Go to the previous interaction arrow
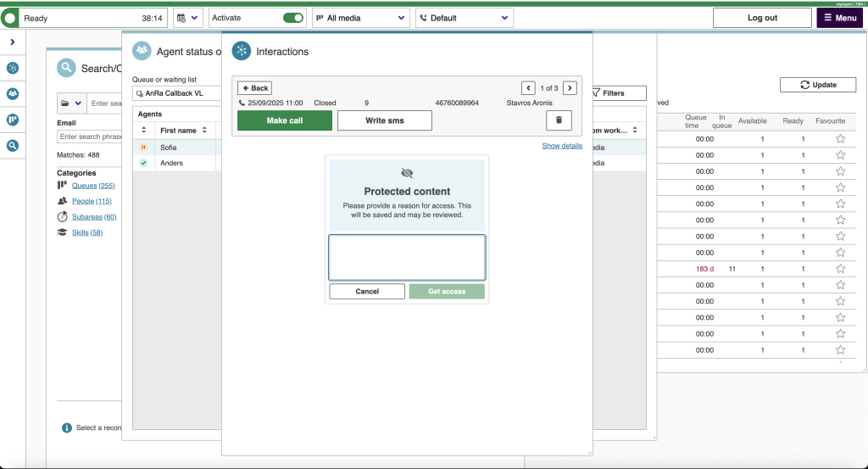 pyautogui.click(x=528, y=88)
